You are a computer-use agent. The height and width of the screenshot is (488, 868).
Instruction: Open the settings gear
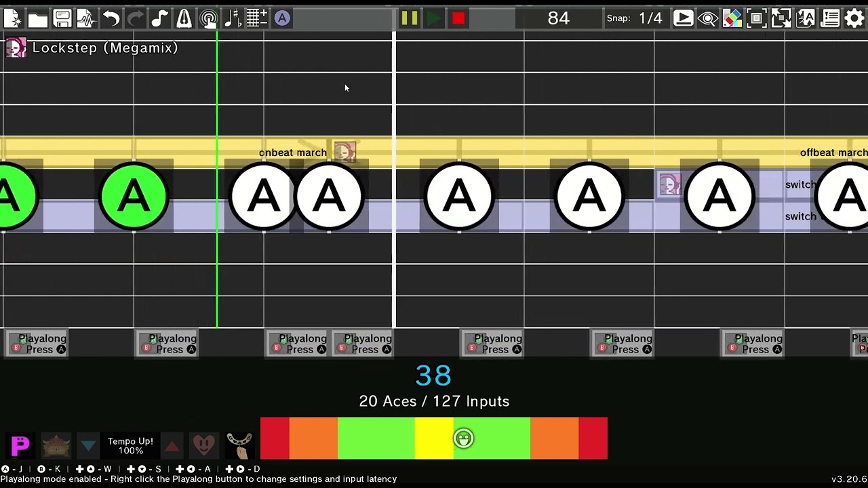point(854,18)
